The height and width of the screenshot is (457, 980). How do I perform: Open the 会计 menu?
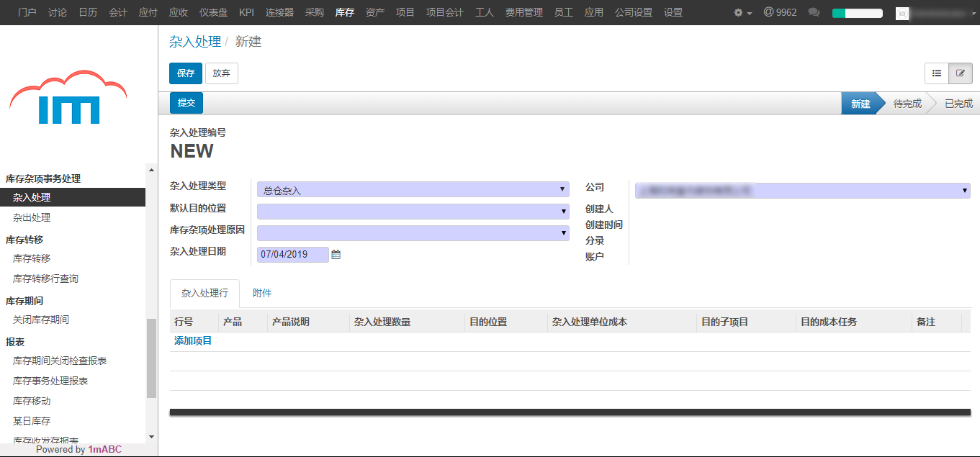point(118,12)
